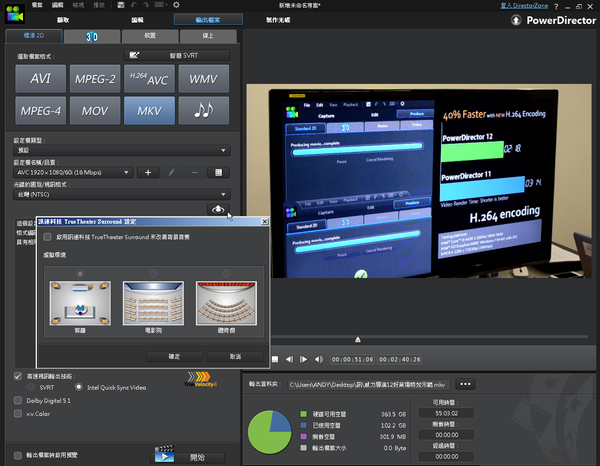Select the MKV output format
The width and height of the screenshot is (600, 466).
point(148,110)
